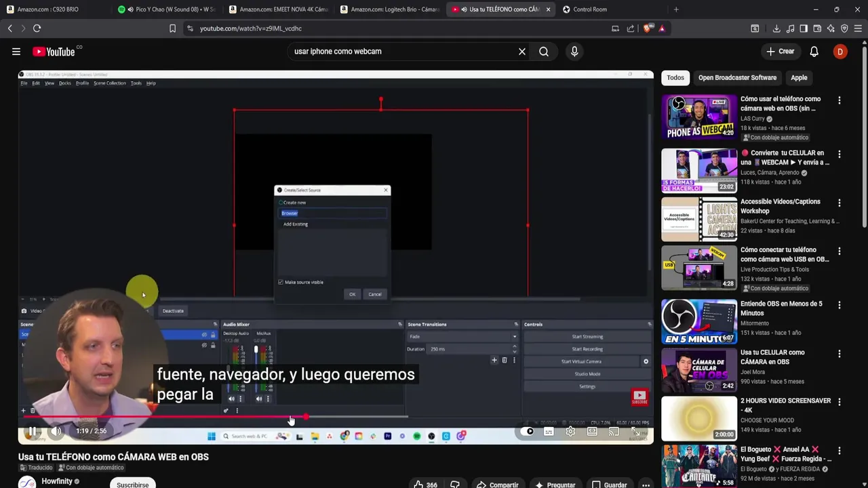The width and height of the screenshot is (868, 488).
Task: Click the Traducido chip under the title
Action: click(x=36, y=468)
